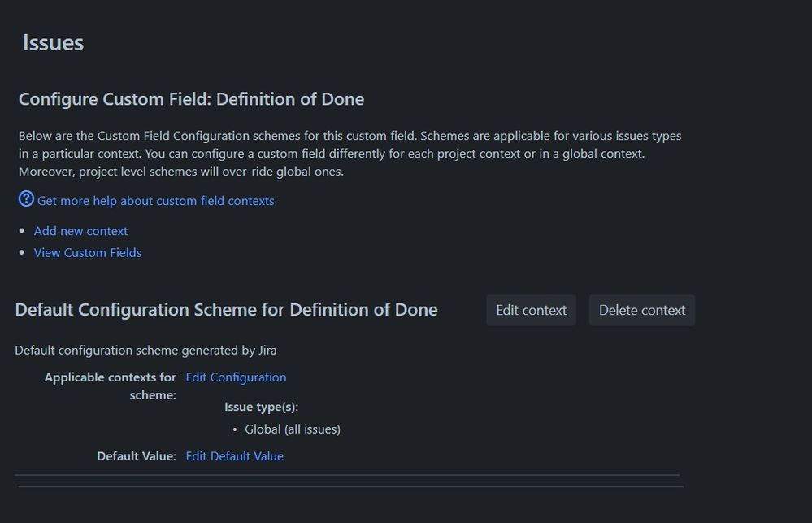Click the "Issue type(s):" label

[262, 407]
